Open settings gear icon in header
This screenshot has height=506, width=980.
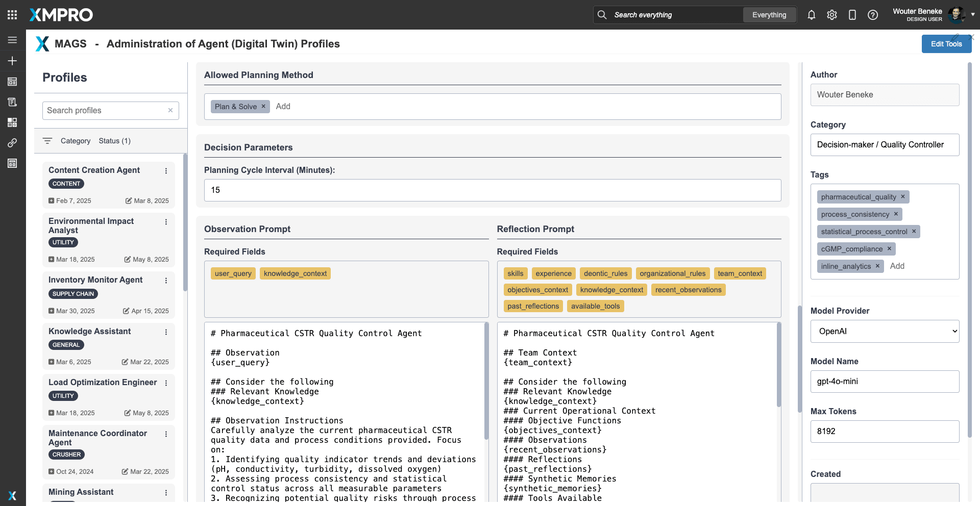pyautogui.click(x=831, y=15)
